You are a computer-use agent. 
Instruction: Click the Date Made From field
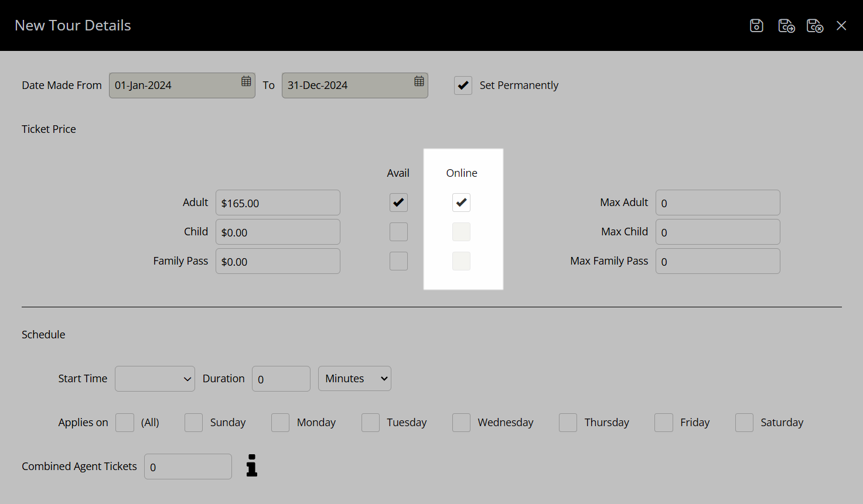coord(182,85)
